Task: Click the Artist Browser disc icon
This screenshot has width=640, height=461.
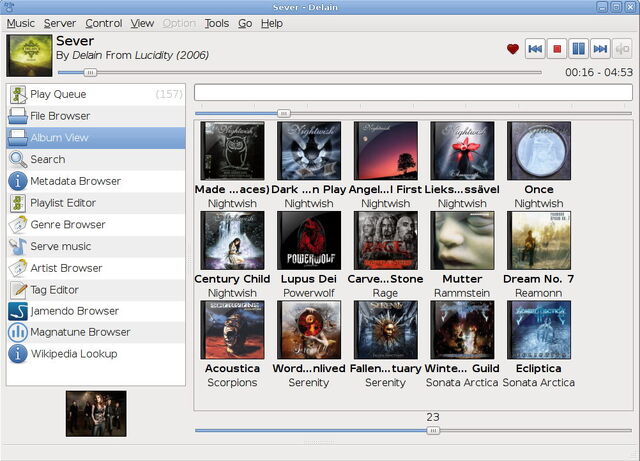Action: (x=18, y=268)
